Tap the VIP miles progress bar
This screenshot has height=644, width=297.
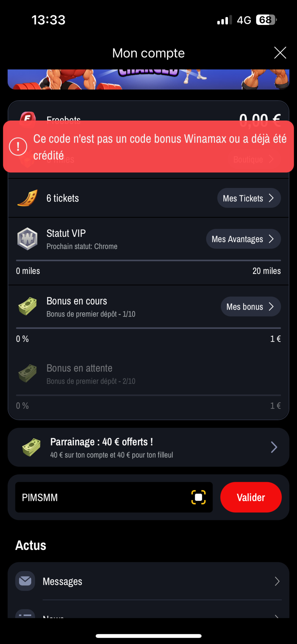coord(148,260)
